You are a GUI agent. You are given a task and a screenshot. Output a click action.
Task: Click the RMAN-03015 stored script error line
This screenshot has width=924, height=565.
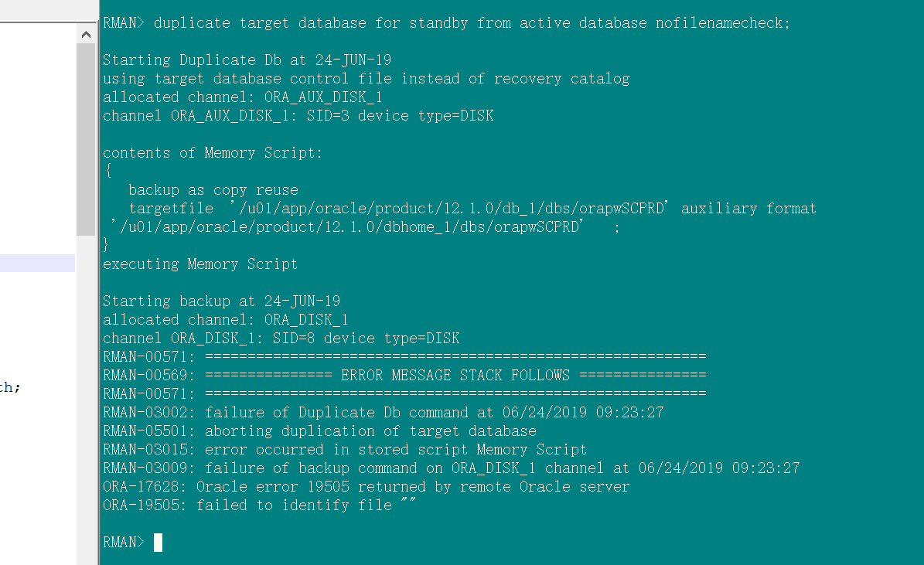[x=344, y=450]
